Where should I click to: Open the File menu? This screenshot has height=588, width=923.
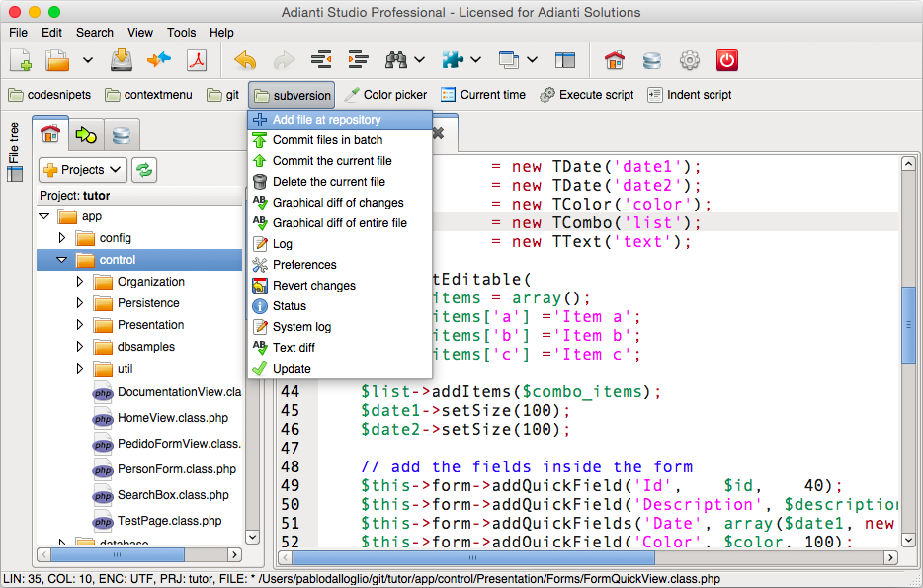(18, 33)
